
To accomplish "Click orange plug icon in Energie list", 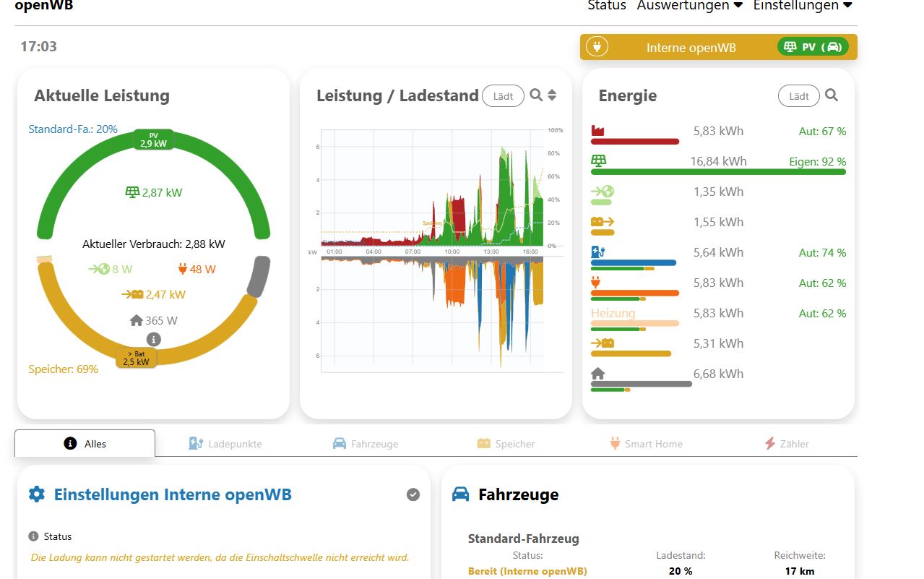I will (x=596, y=283).
